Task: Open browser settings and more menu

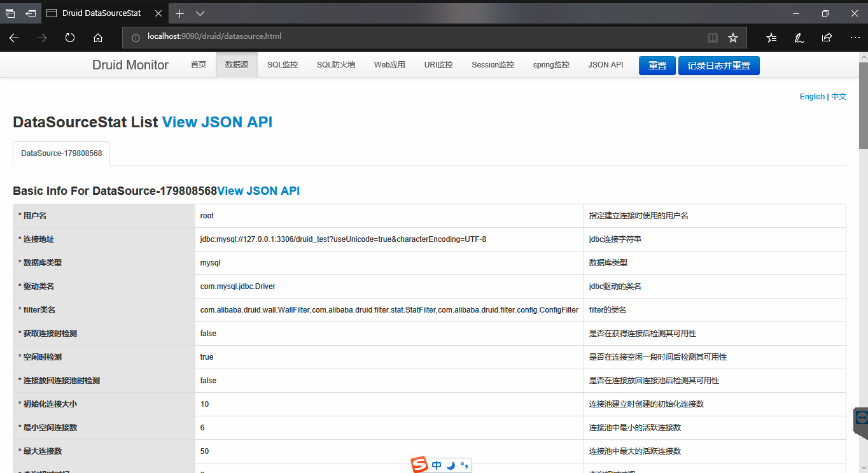Action: point(855,38)
